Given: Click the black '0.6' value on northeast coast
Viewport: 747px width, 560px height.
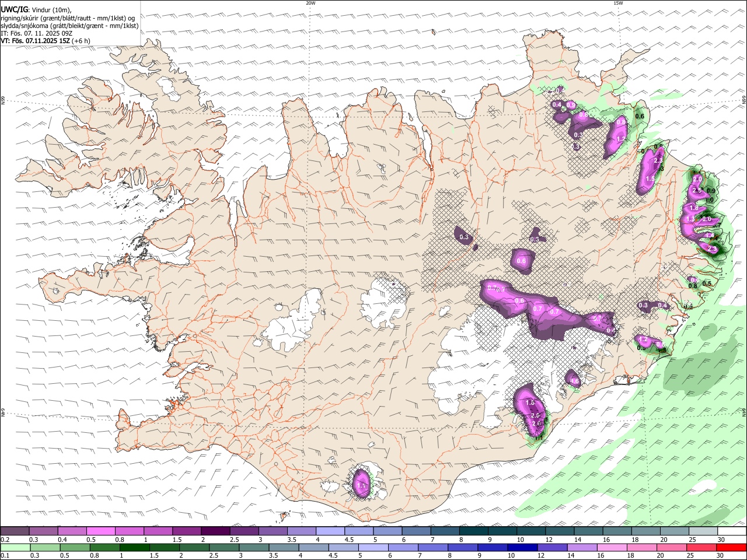Looking at the screenshot, I should (640, 116).
